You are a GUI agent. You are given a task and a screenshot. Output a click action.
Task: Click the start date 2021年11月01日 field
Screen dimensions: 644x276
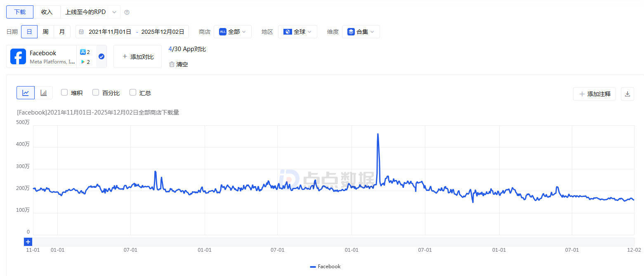coord(110,32)
